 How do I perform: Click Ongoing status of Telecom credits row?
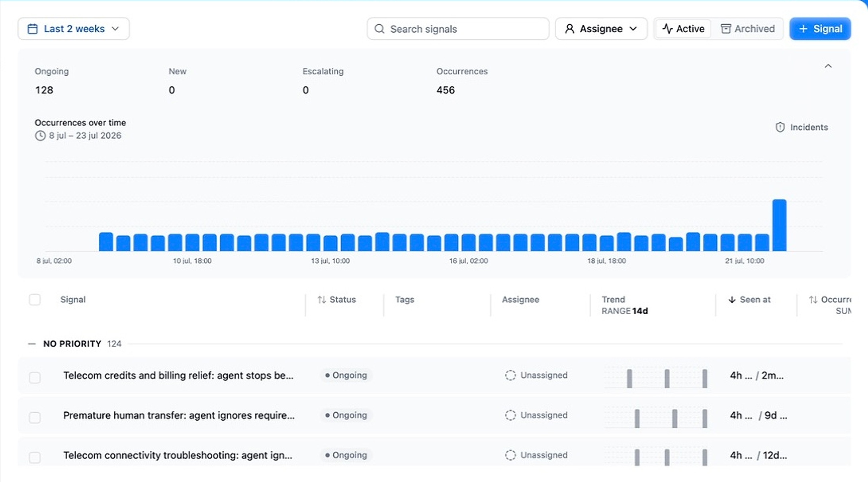(346, 375)
